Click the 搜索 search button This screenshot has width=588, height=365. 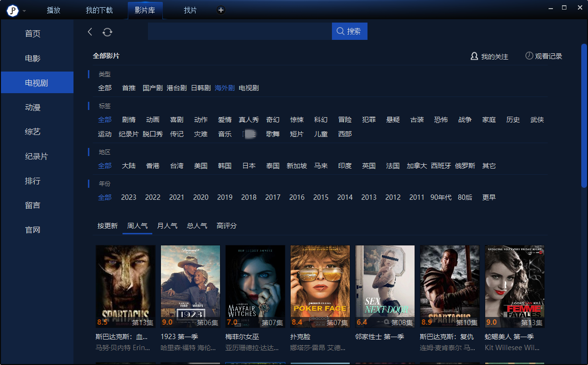click(x=349, y=31)
